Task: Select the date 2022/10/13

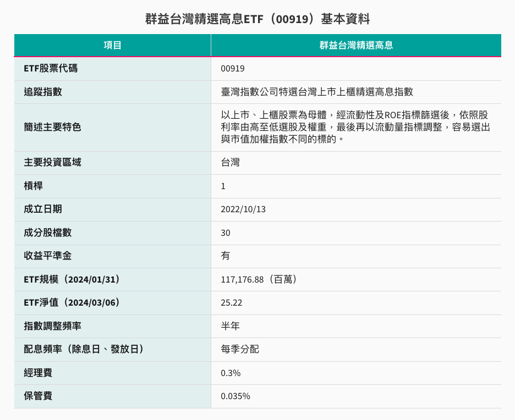Action: coord(243,209)
